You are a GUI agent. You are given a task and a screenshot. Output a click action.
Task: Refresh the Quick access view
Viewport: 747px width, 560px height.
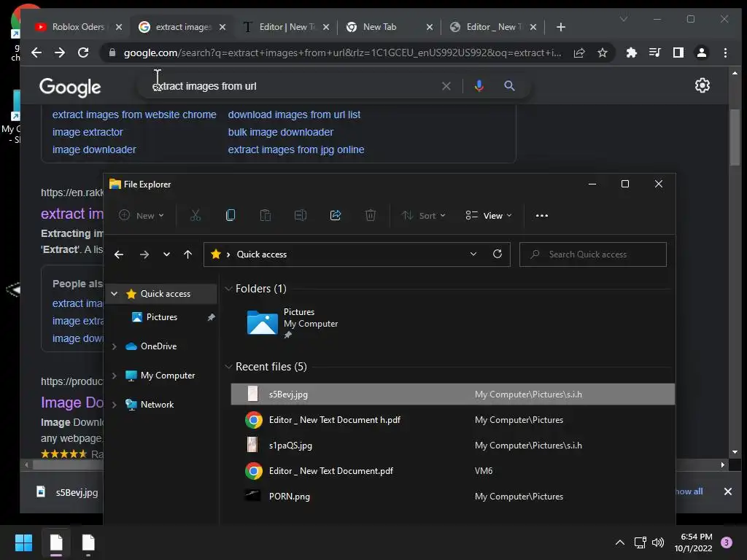498,254
